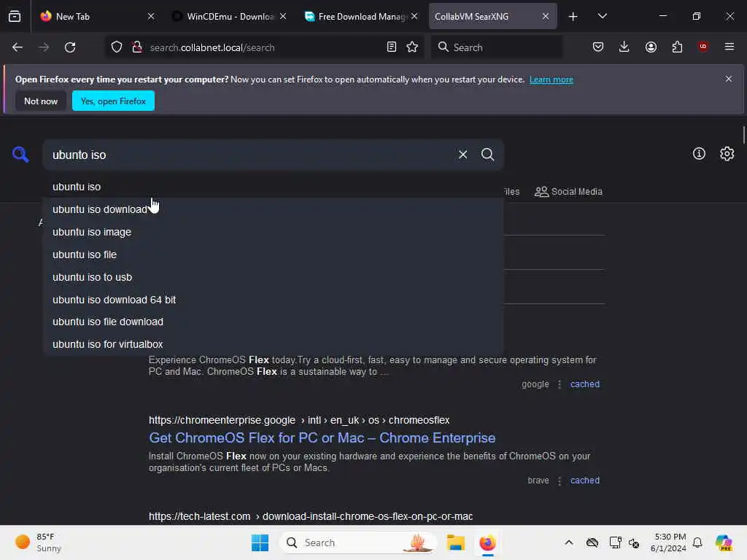Open clock and date 5:30 PM
747x560 pixels.
point(669,542)
